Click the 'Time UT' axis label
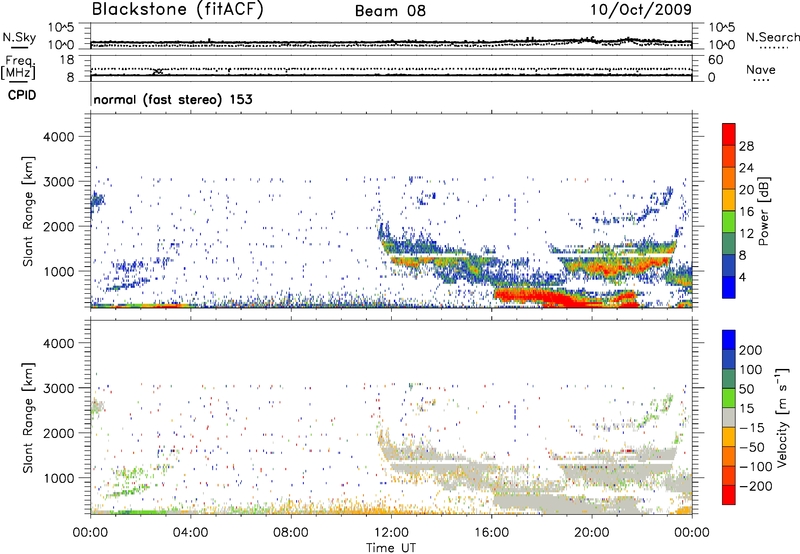Screen dimensions: 800x554 (x=391, y=548)
